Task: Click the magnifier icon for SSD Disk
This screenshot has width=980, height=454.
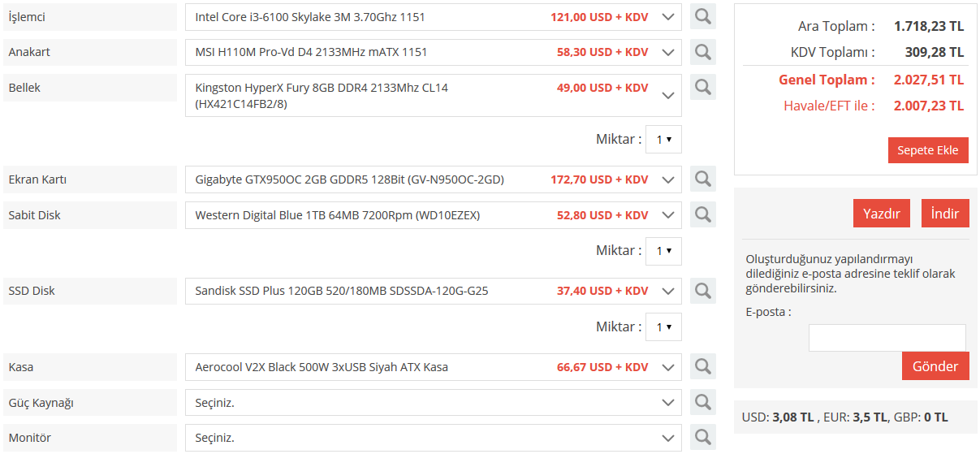Action: [x=702, y=290]
